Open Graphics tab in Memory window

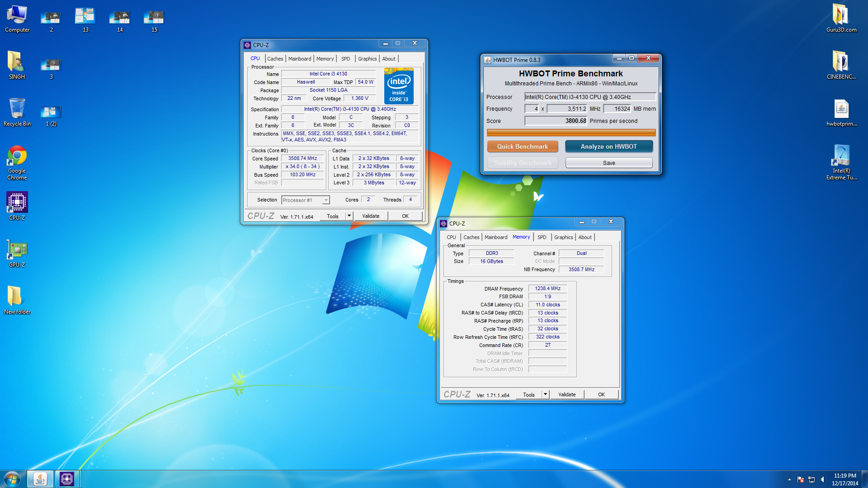(x=564, y=237)
